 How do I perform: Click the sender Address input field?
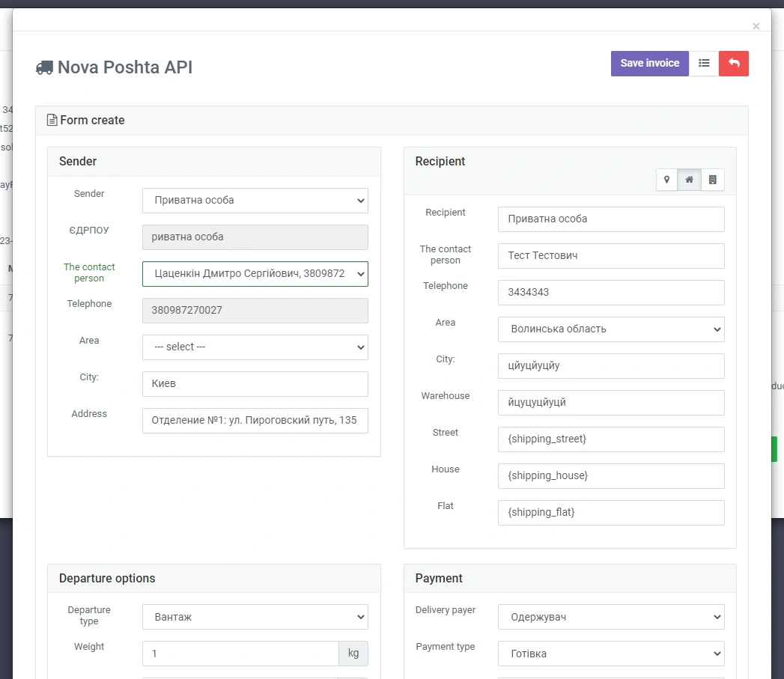(x=255, y=421)
